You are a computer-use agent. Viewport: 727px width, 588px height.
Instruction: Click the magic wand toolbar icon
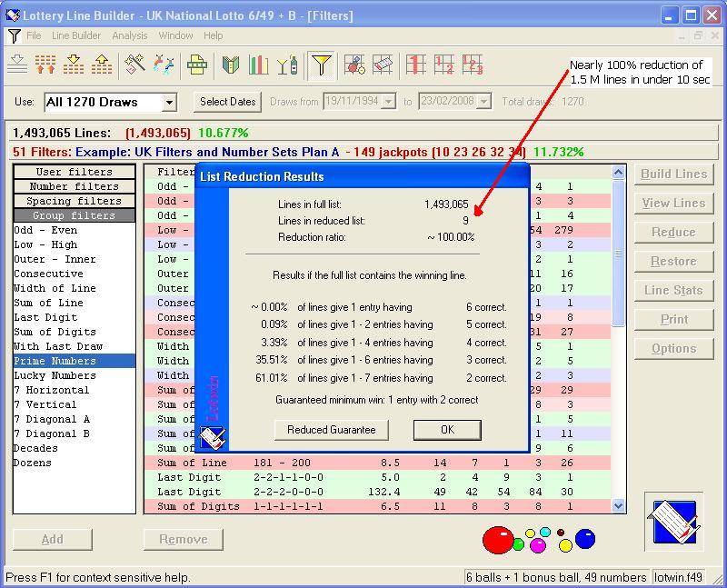(135, 65)
